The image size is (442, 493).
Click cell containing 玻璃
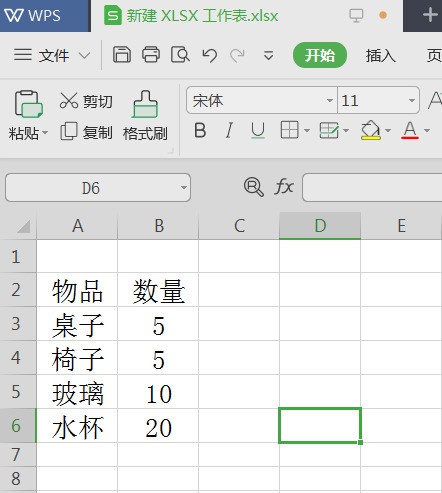point(77,392)
